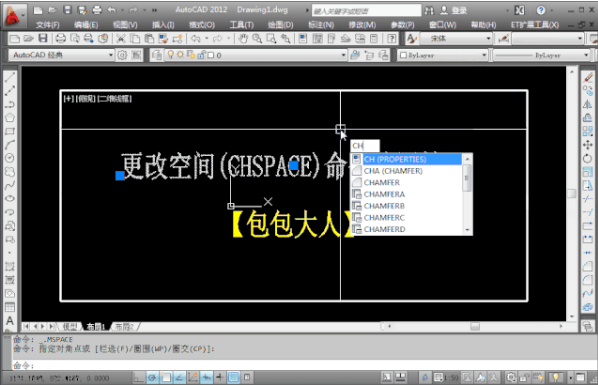Click the Zoom Realtime magnifier icon
The image size is (598, 385).
257,39
